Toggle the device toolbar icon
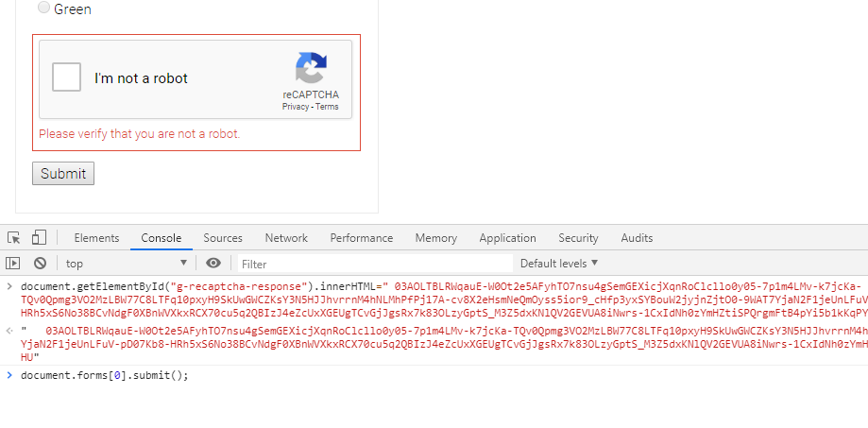The width and height of the screenshot is (868, 428). pos(40,238)
